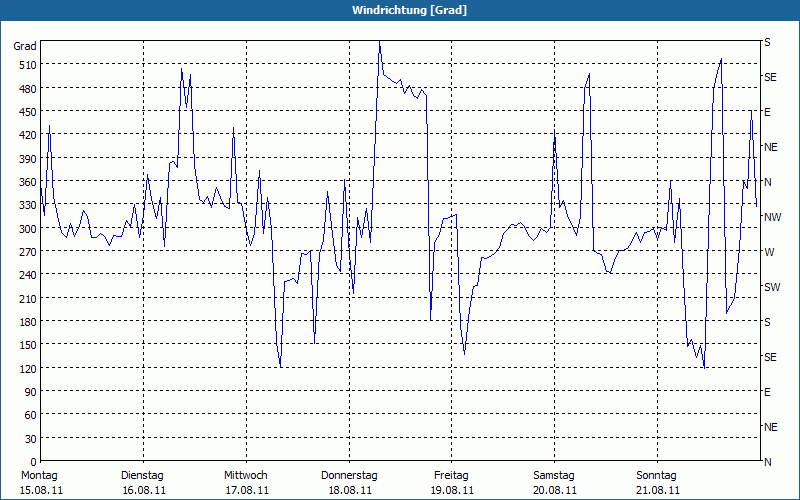Viewport: 800px width, 500px height.
Task: Click the 330 degree label
Action: point(28,205)
